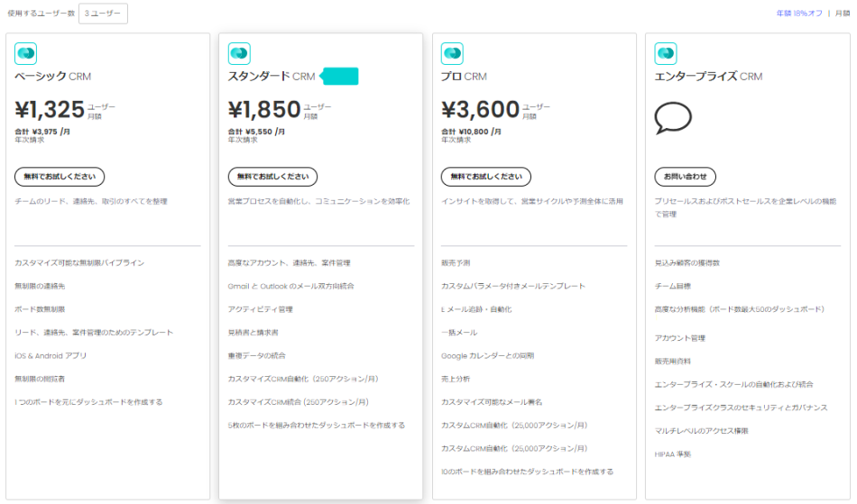Click the speech bubble icon in Enterprise card
This screenshot has width=857, height=504.
click(x=673, y=118)
